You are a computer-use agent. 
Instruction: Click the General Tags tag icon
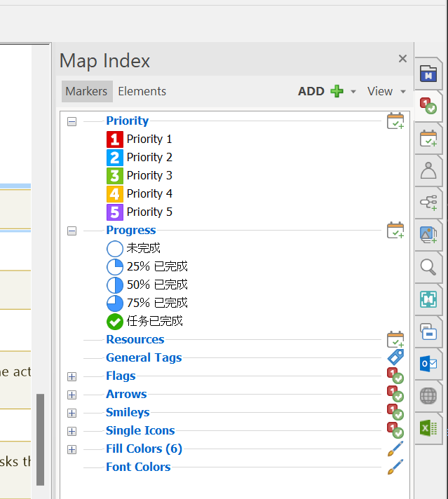pyautogui.click(x=395, y=357)
